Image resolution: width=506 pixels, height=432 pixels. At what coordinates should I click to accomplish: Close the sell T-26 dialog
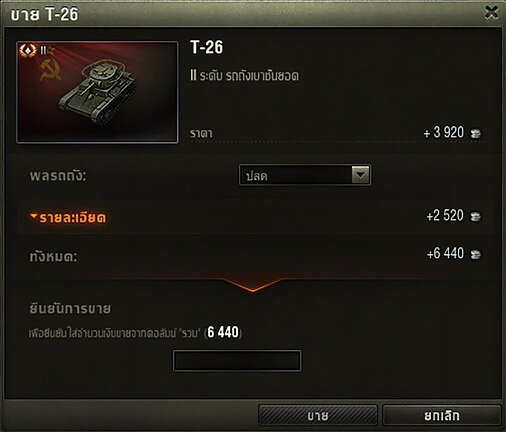491,13
